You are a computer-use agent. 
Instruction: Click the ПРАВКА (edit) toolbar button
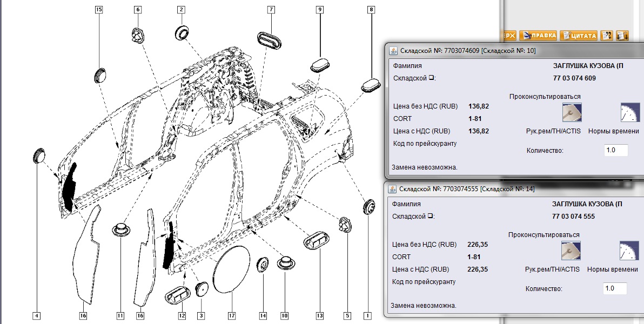coord(538,36)
